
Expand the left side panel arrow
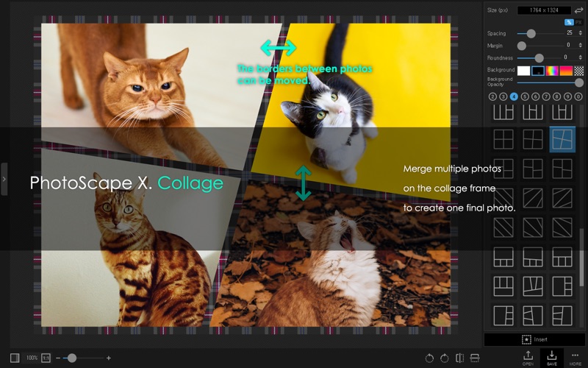pyautogui.click(x=4, y=179)
